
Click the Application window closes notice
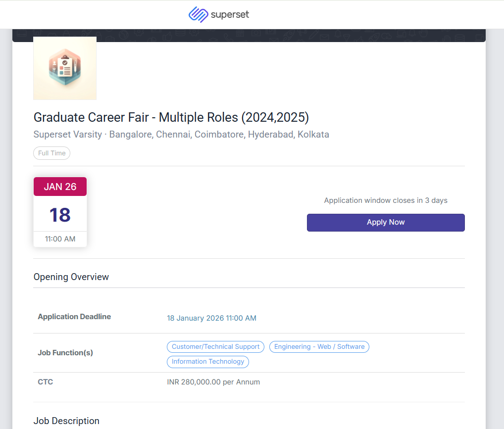(386, 200)
